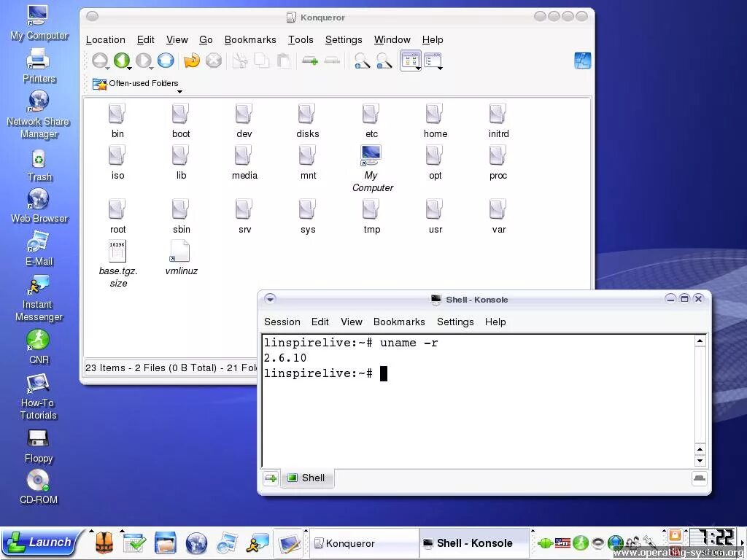Open the Window menu in Konqueror
Viewport: 747px width, 560px height.
click(392, 39)
